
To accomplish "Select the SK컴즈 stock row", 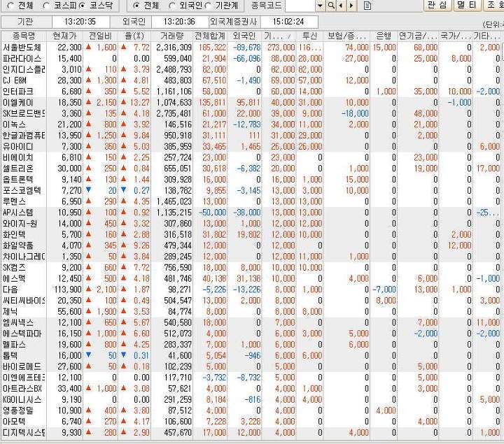I will click(x=251, y=267).
